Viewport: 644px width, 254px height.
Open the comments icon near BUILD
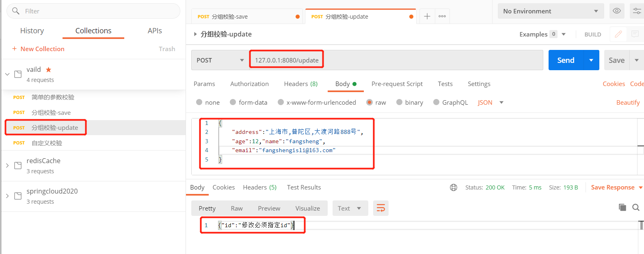[635, 34]
